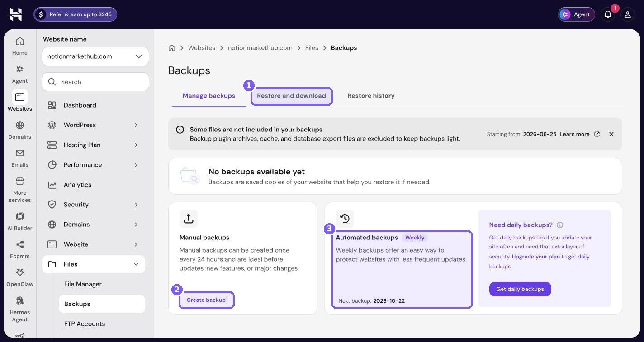Open the website name dropdown
Image resolution: width=644 pixels, height=342 pixels.
point(95,56)
